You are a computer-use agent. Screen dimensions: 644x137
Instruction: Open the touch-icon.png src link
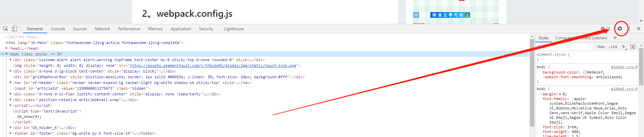click(x=213, y=65)
